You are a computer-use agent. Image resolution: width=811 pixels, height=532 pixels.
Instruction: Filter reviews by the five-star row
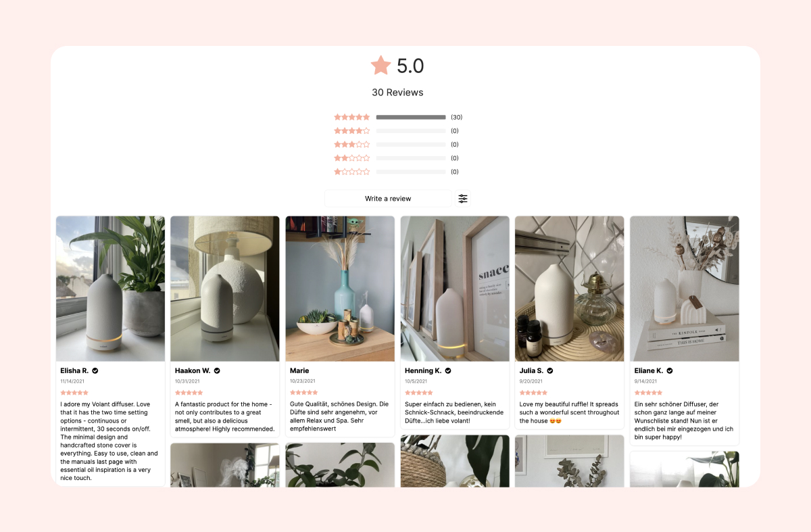coord(398,117)
